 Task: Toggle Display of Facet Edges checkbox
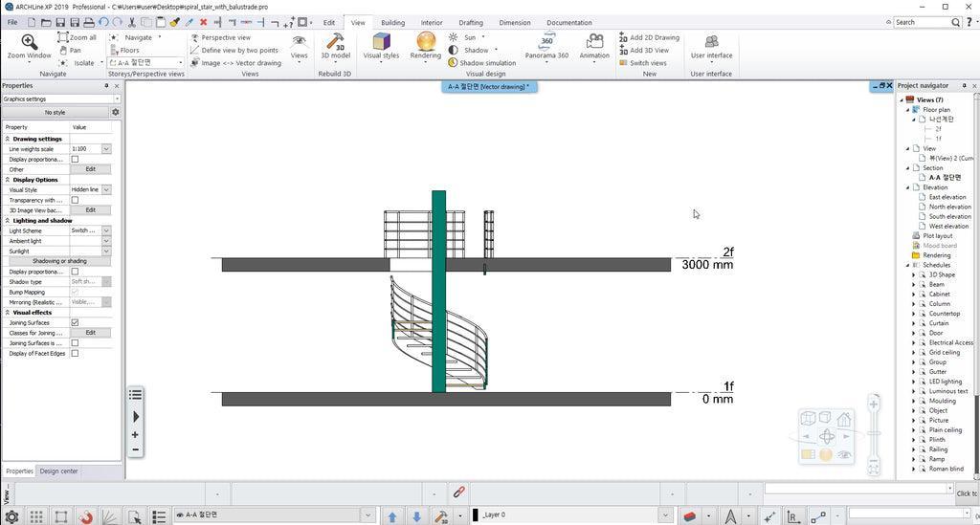75,353
